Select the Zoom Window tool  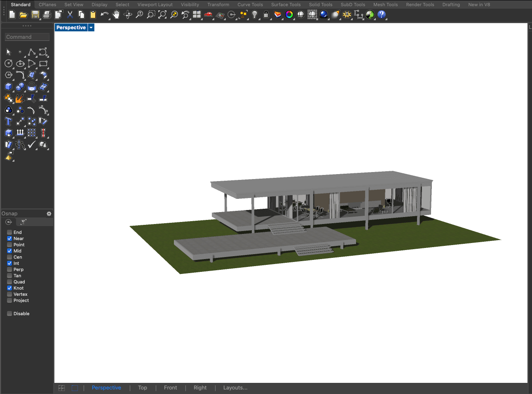151,15
